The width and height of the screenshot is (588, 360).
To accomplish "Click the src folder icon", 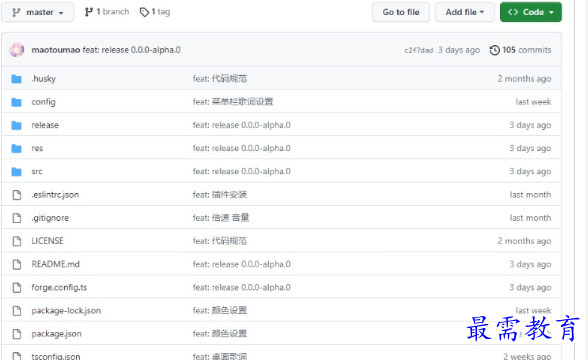I will coord(16,172).
